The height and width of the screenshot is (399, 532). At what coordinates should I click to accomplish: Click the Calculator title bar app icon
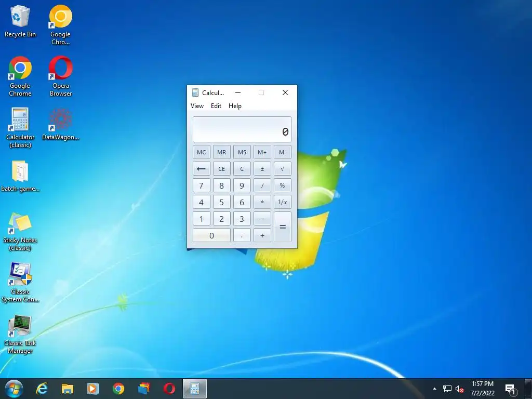[195, 92]
